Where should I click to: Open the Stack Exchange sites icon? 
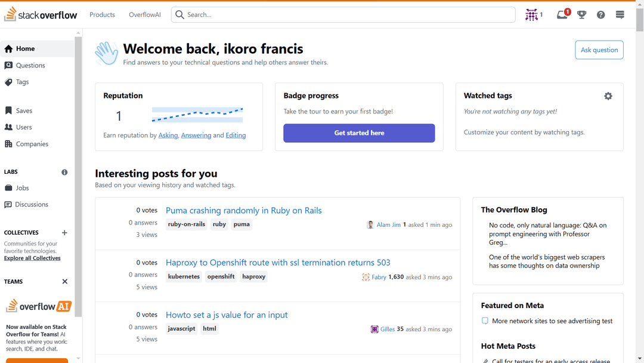coord(620,15)
